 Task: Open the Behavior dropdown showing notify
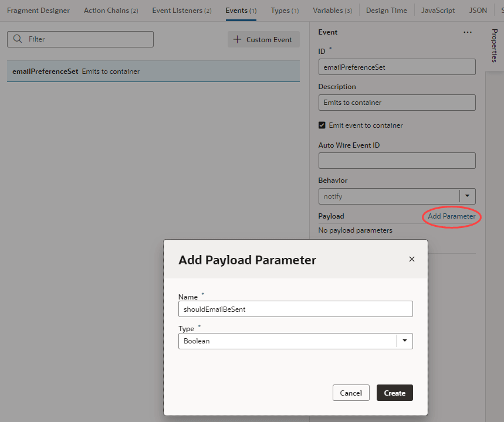[468, 196]
